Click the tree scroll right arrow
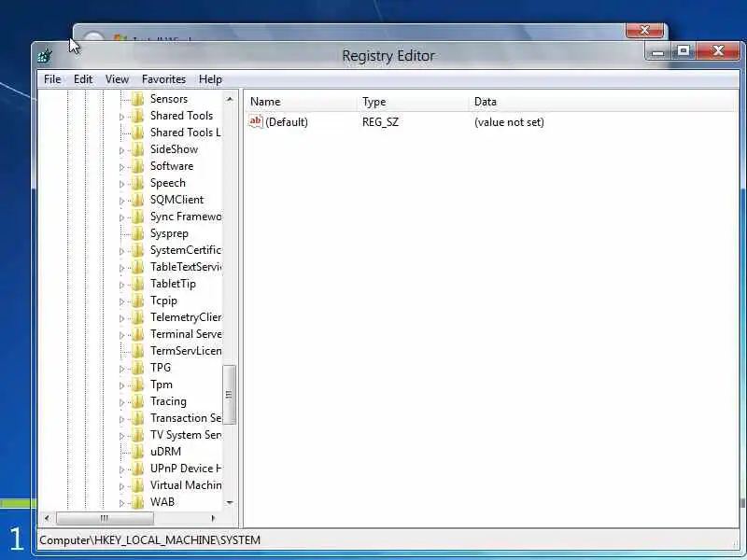Screen dimensions: 747x560 pyautogui.click(x=213, y=518)
